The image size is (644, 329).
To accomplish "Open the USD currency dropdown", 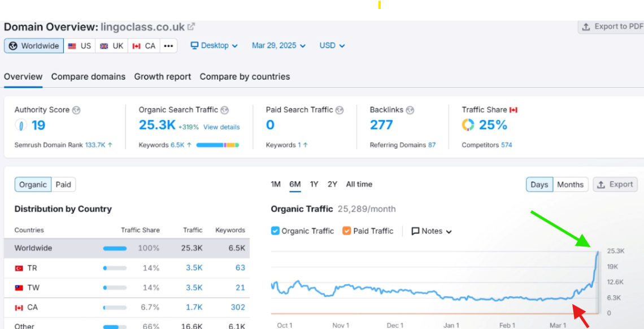I will [x=332, y=46].
